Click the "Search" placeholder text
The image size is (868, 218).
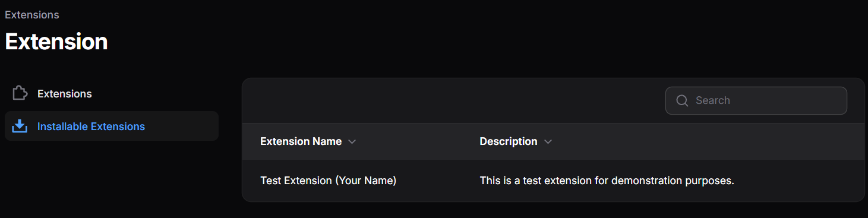coord(713,100)
